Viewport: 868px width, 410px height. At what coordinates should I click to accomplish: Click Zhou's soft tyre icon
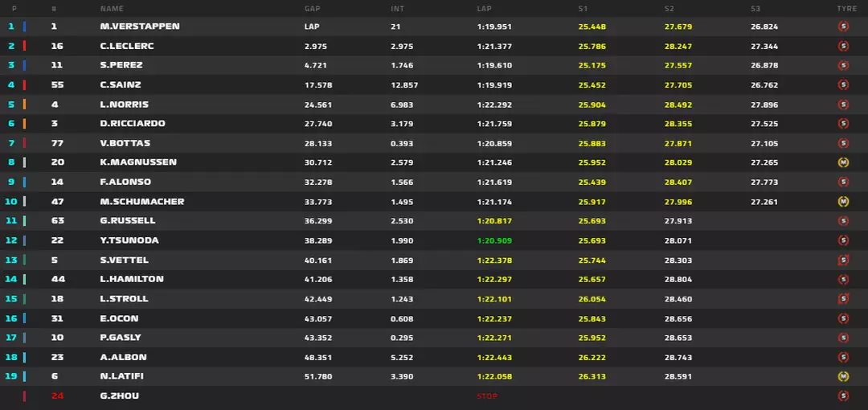[843, 396]
